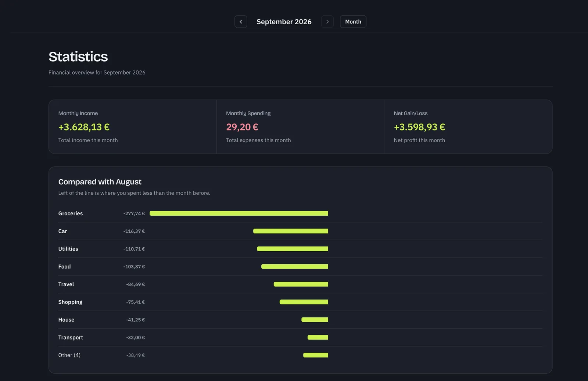This screenshot has height=381, width=588.
Task: Open the Groceries category row
Action: coord(300,213)
